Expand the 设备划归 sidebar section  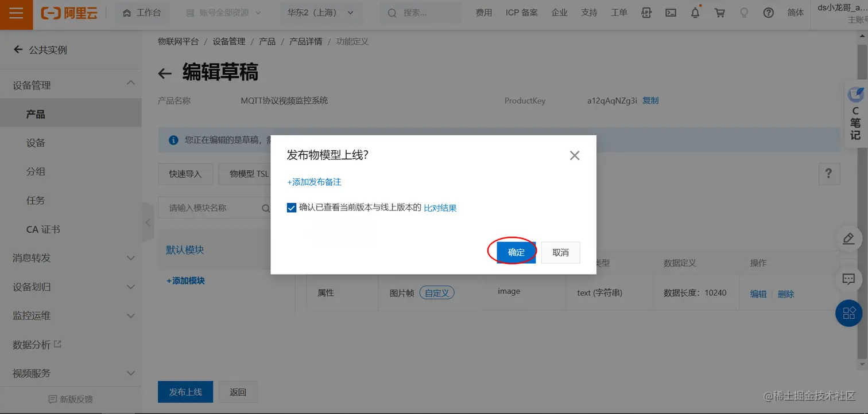click(71, 287)
